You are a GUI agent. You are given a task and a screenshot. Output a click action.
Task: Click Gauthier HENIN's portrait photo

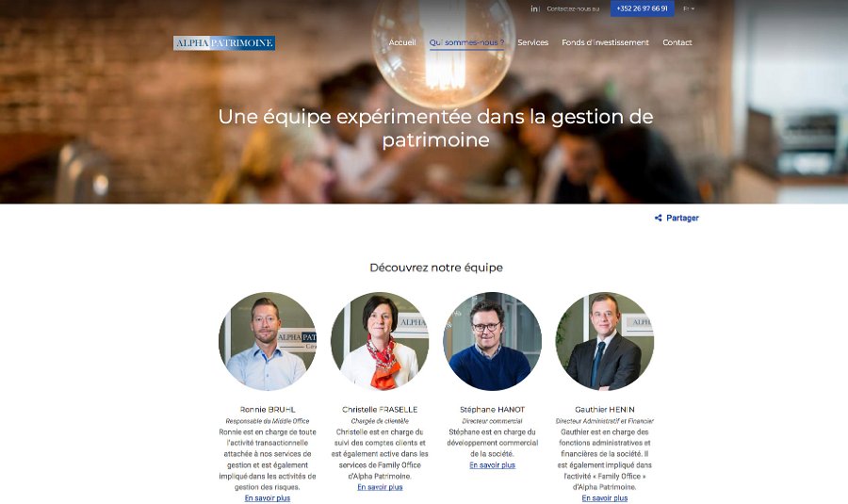[605, 341]
